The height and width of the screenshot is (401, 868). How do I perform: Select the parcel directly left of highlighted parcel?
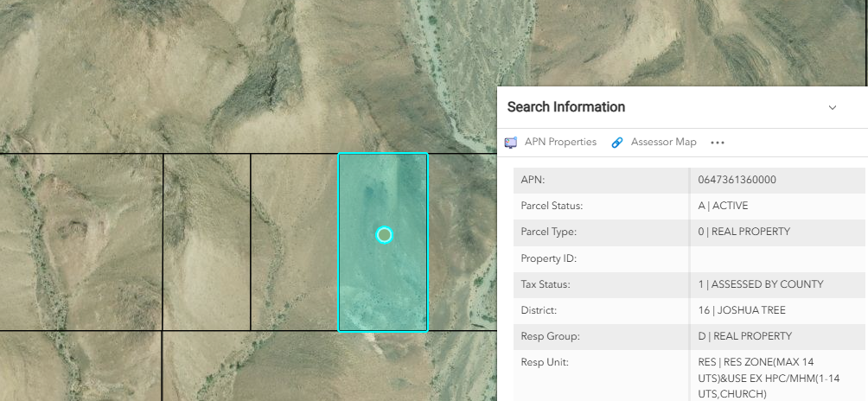coord(294,242)
